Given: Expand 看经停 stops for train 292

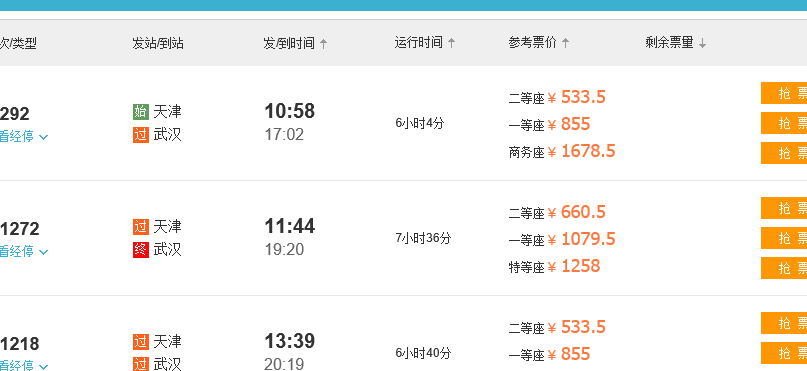Looking at the screenshot, I should 24,137.
